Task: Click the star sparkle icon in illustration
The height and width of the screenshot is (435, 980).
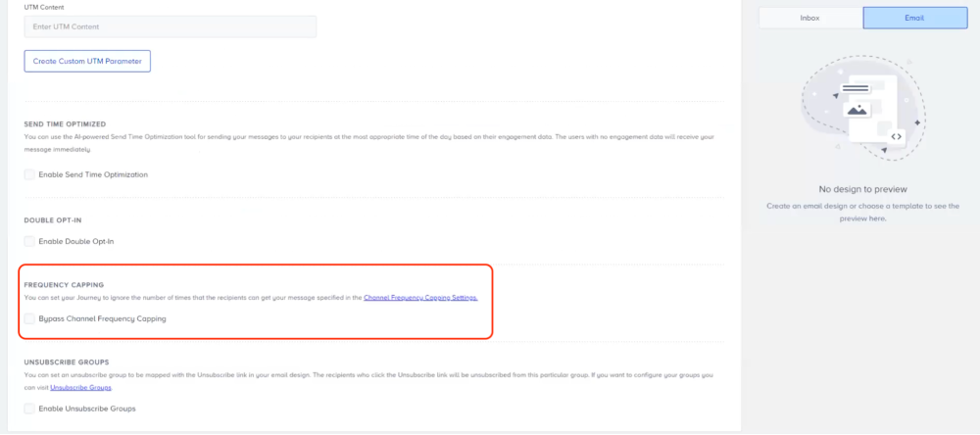Action: click(x=917, y=122)
